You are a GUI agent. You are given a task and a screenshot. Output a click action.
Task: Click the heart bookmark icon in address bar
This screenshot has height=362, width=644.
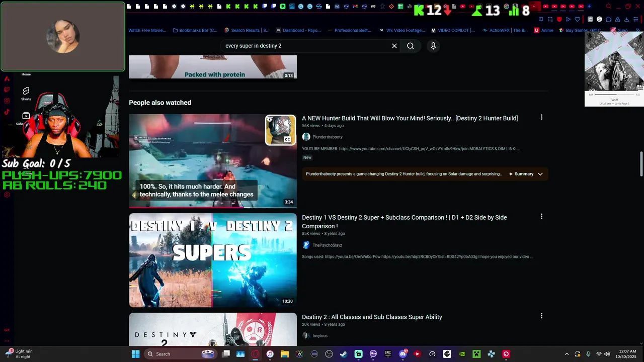[x=578, y=19]
